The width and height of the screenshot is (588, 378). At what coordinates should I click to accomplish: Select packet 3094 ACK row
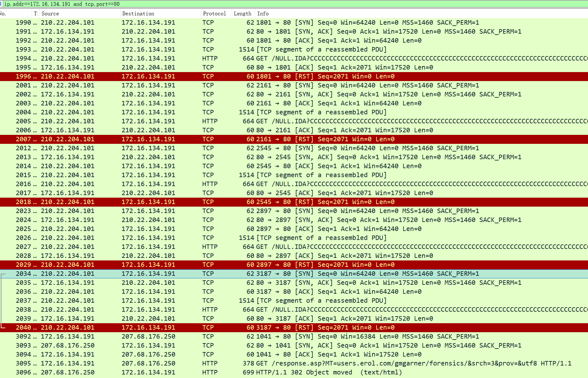point(294,354)
